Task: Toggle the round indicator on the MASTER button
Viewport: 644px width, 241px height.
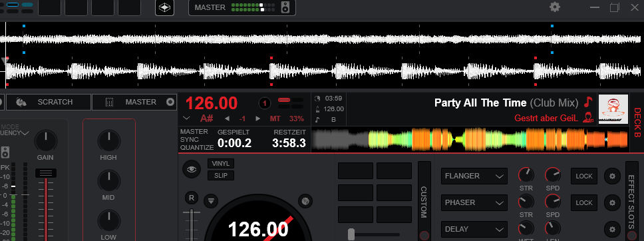Action: (x=170, y=102)
